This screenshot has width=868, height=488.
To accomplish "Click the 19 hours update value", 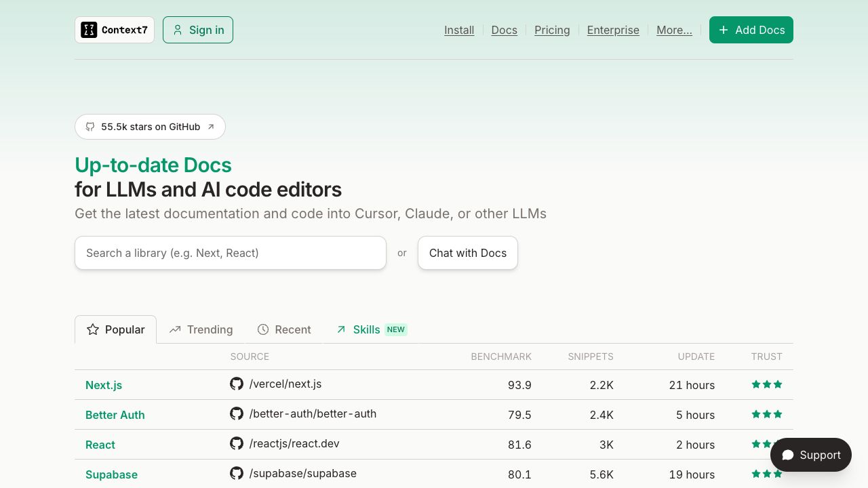I will tap(692, 474).
